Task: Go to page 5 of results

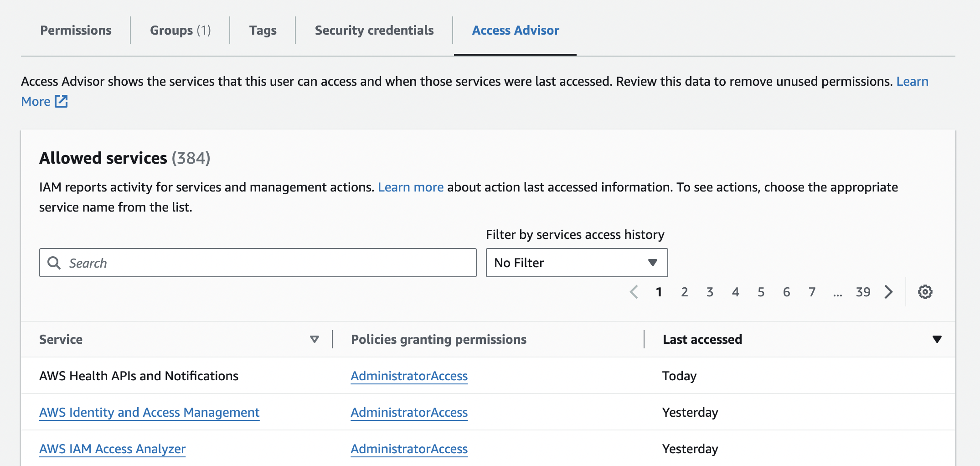Action: (761, 292)
